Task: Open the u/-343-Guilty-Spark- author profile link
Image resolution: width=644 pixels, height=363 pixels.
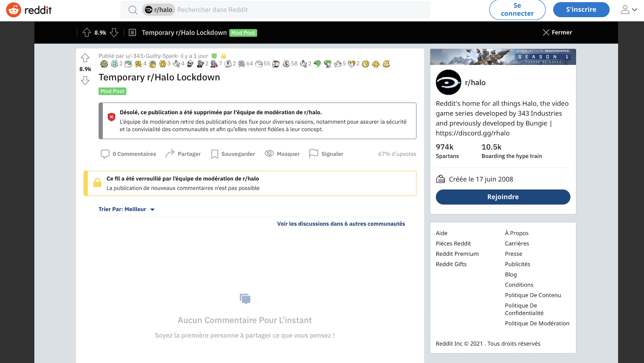Action: click(x=152, y=56)
